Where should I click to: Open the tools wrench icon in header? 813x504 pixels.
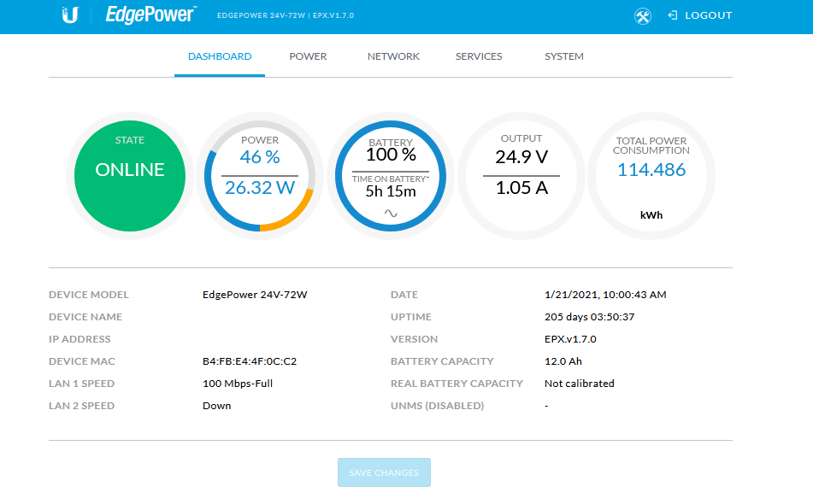[643, 16]
